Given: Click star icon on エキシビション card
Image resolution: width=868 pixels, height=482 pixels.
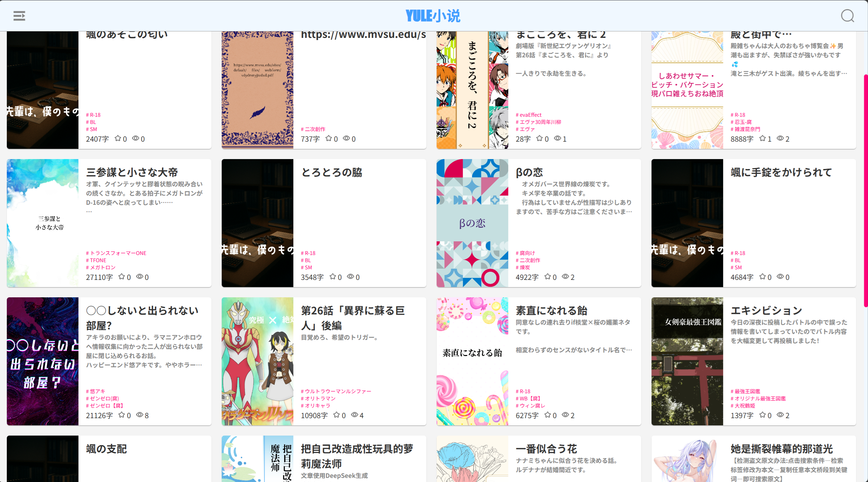Looking at the screenshot, I should pyautogui.click(x=763, y=415).
